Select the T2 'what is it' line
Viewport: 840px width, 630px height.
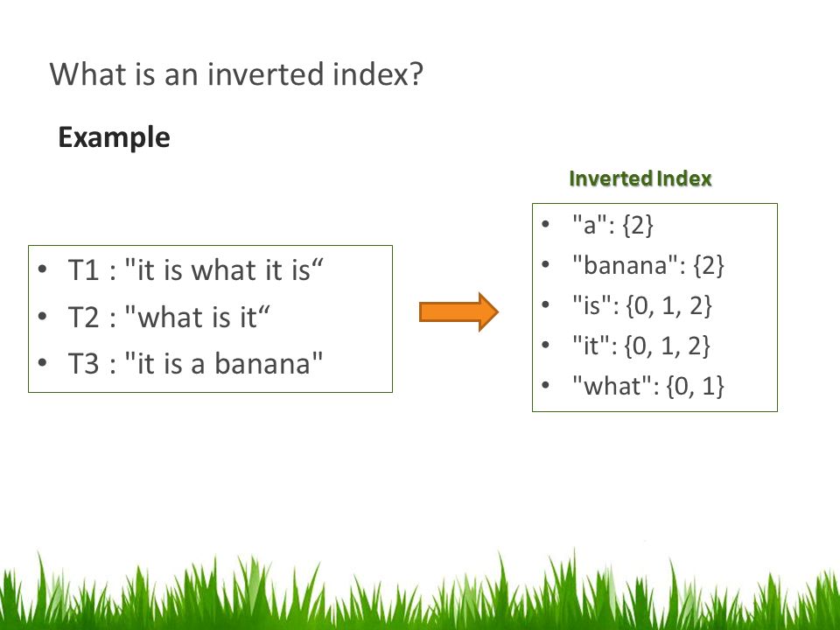169,317
